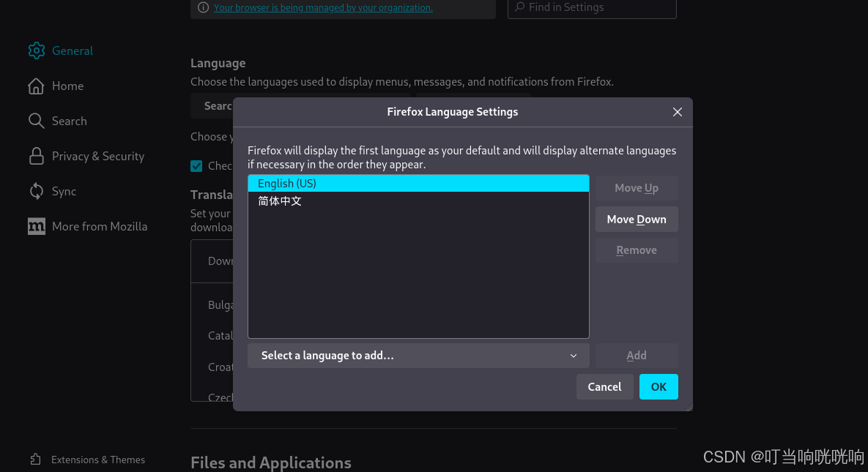Click the Extensions & Themes puzzle icon
868x472 pixels.
tap(35, 460)
